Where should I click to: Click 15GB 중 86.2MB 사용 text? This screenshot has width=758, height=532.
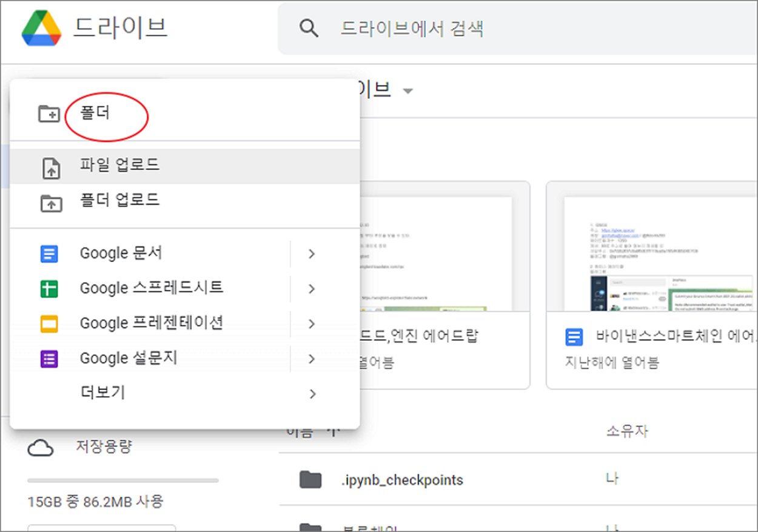click(x=96, y=502)
